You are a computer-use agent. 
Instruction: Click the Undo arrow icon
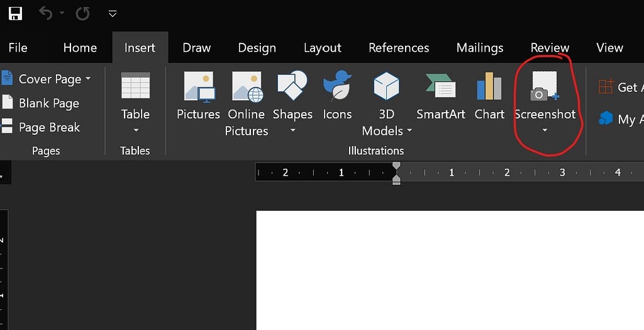click(45, 13)
